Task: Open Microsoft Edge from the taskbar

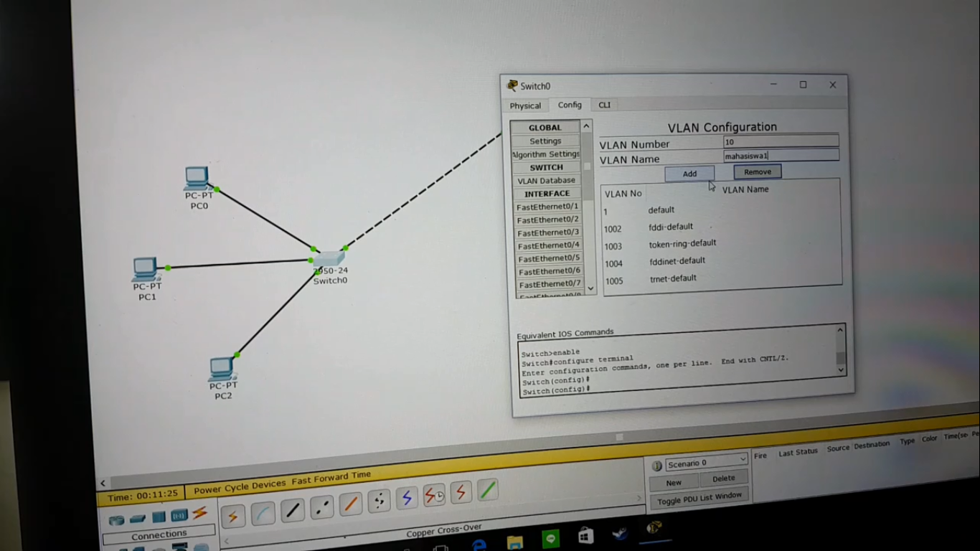Action: coord(479,544)
